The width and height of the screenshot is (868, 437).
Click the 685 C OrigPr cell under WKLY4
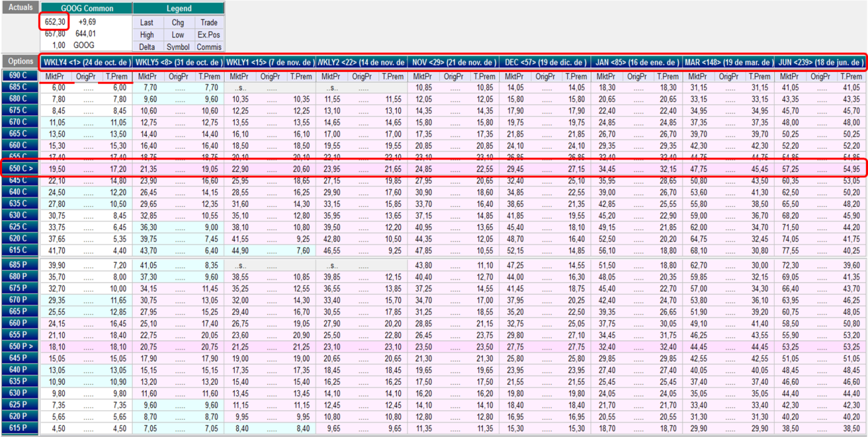[x=85, y=87]
